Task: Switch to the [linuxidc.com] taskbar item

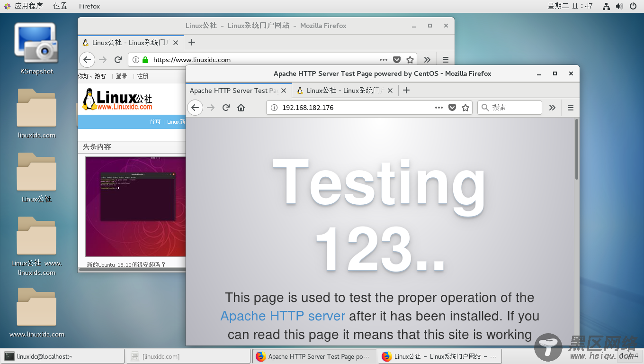Action: (x=188, y=356)
